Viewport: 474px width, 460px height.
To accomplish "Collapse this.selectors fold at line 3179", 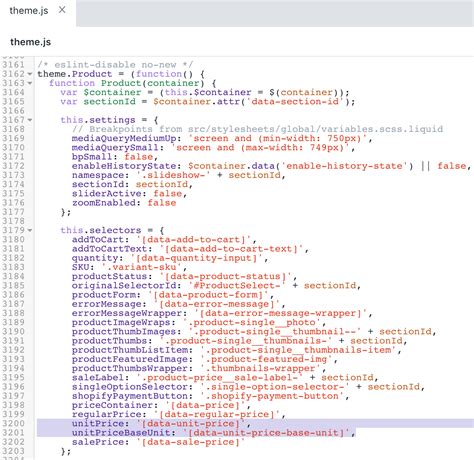I will pos(30,230).
